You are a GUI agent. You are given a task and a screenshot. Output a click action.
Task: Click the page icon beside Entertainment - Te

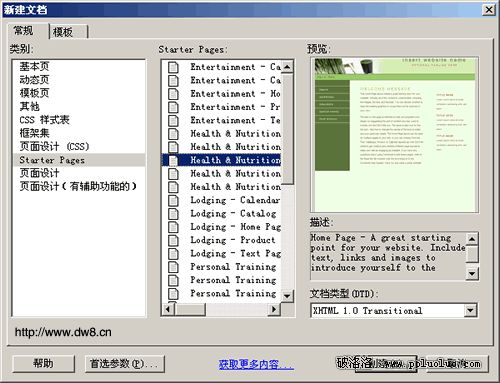pos(173,120)
